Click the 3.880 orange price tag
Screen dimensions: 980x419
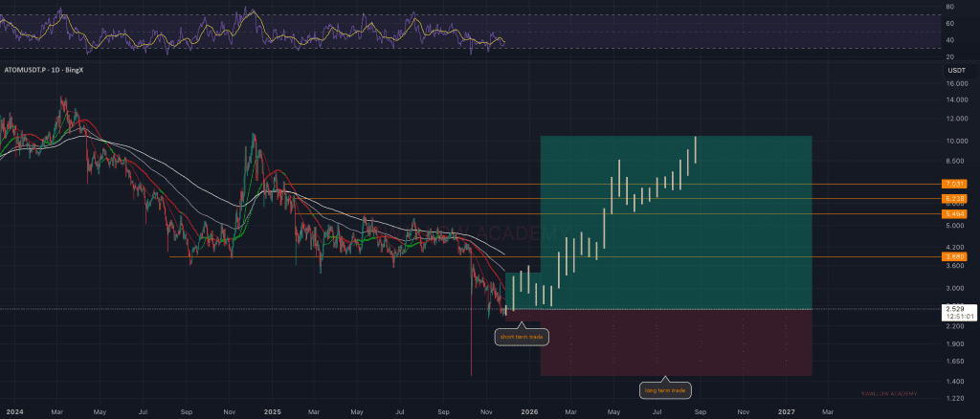(954, 256)
